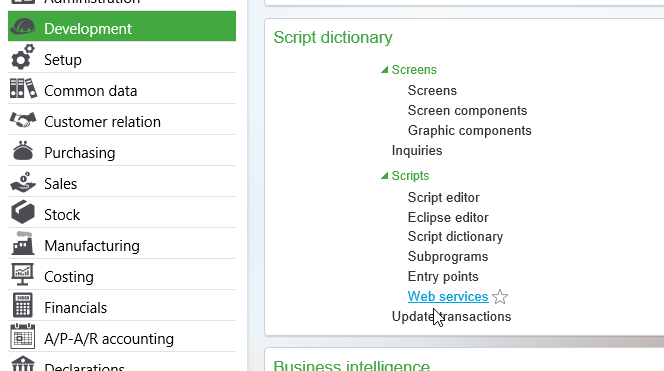Click the Development hard hat icon
The width and height of the screenshot is (664, 371).
[x=23, y=27]
